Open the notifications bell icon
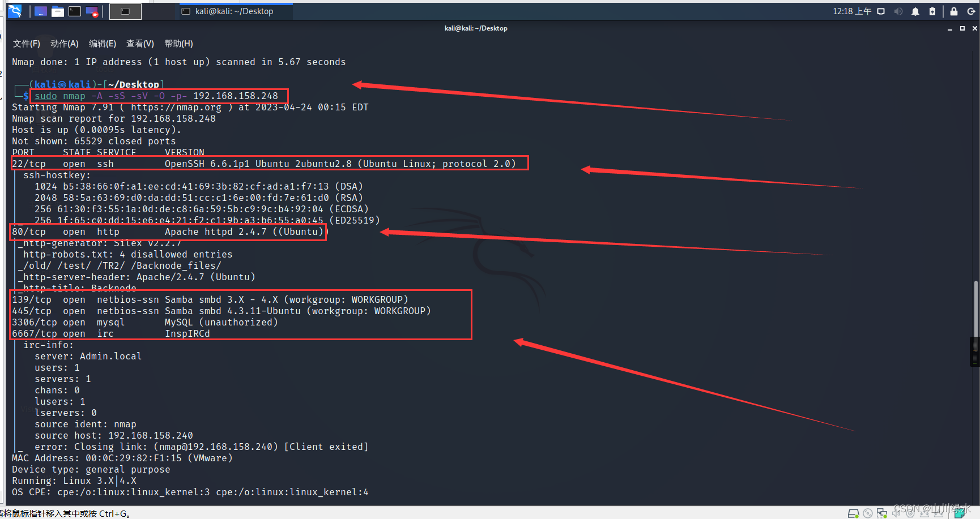The image size is (980, 519). tap(915, 11)
